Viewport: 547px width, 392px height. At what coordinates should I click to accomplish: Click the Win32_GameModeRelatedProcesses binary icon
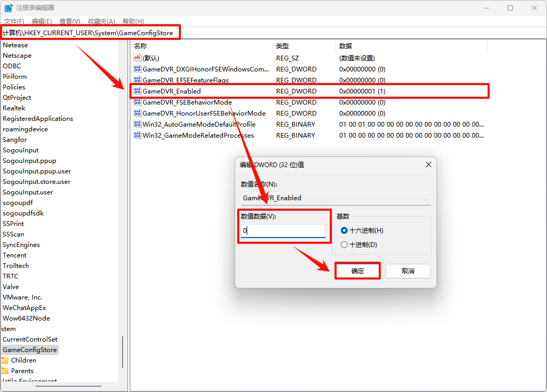point(136,135)
